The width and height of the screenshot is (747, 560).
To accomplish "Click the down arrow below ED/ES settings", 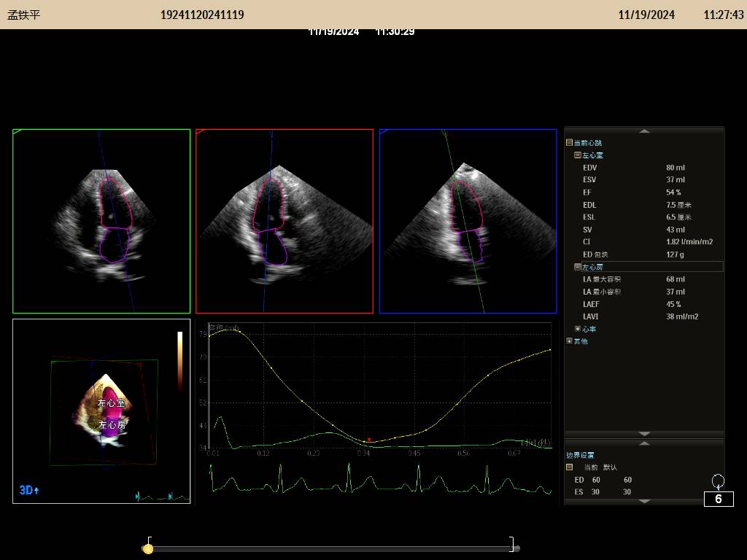I will pos(644,501).
